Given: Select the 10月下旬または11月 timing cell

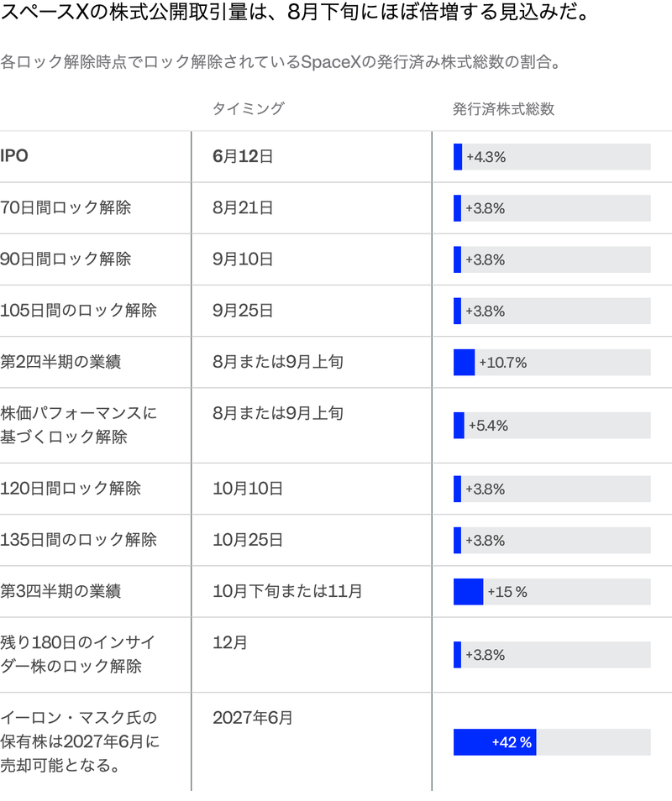Looking at the screenshot, I should [x=288, y=591].
